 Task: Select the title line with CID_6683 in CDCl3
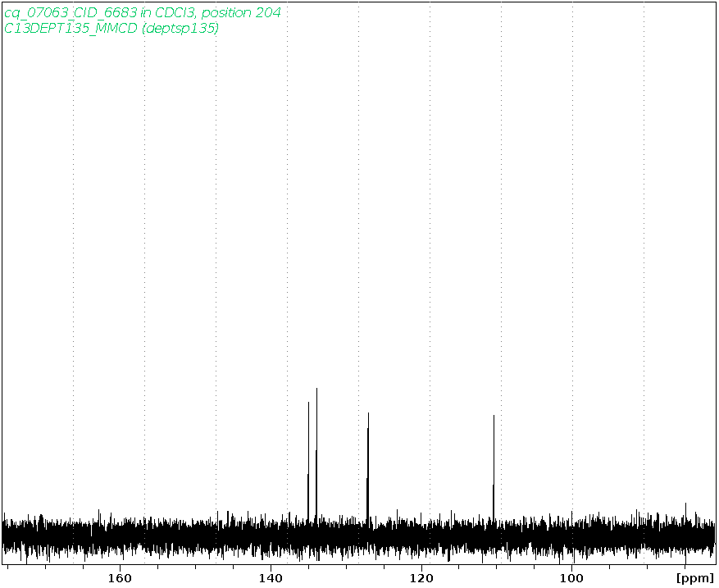coord(142,13)
